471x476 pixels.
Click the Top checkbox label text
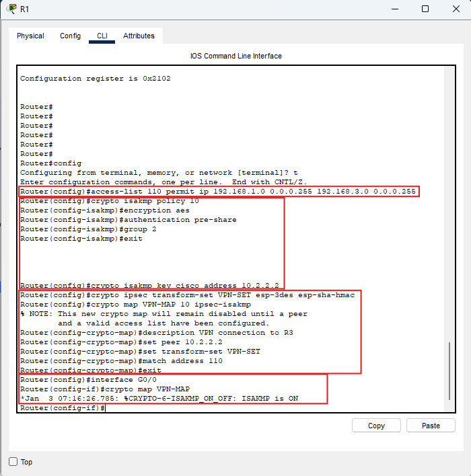(26, 462)
